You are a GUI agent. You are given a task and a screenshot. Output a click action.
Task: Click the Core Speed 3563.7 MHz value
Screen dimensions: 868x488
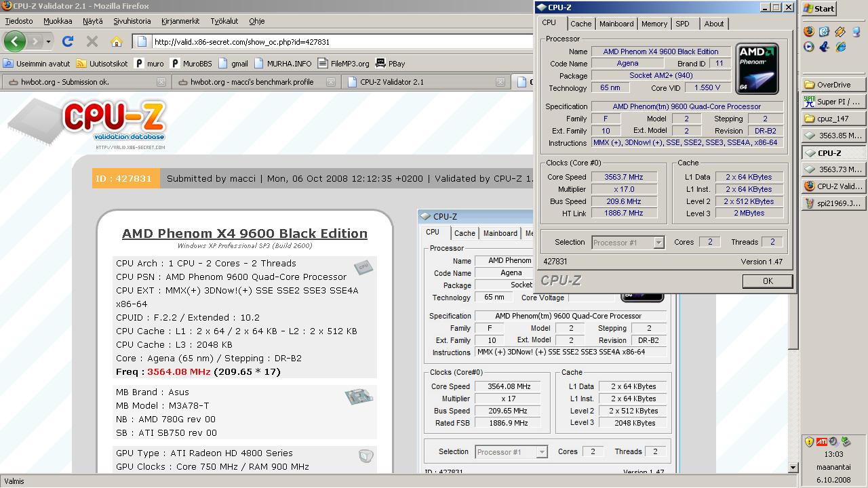pos(624,177)
